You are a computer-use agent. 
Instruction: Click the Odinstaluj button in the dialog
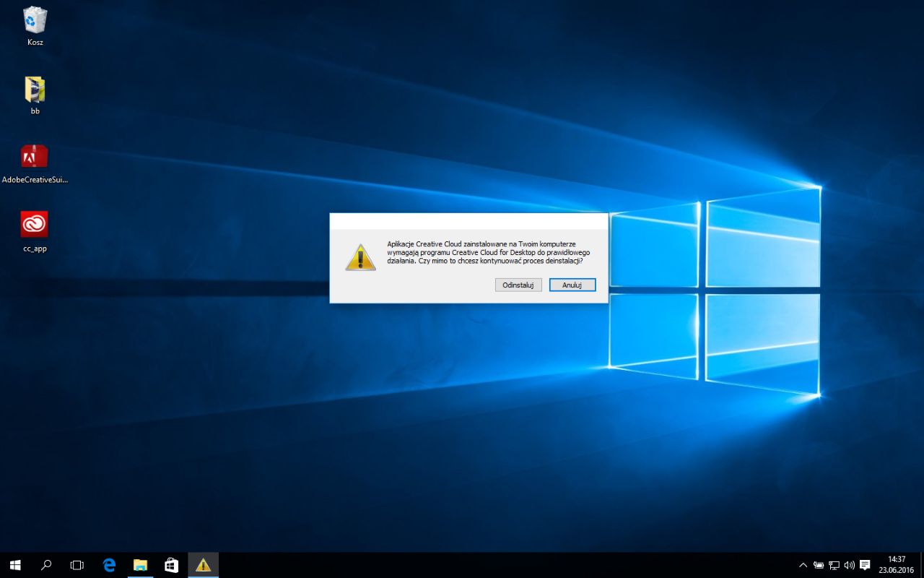pos(518,285)
